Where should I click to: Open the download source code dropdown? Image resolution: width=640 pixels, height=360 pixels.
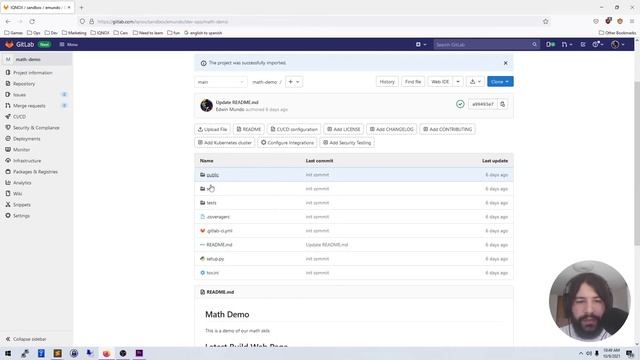coord(476,82)
